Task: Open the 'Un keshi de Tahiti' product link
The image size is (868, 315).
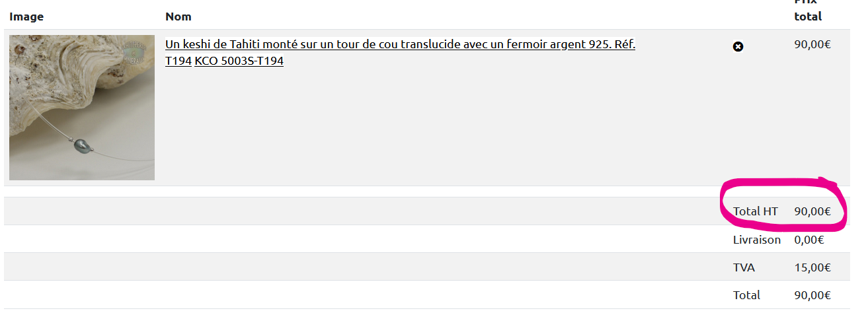Action: click(x=400, y=44)
